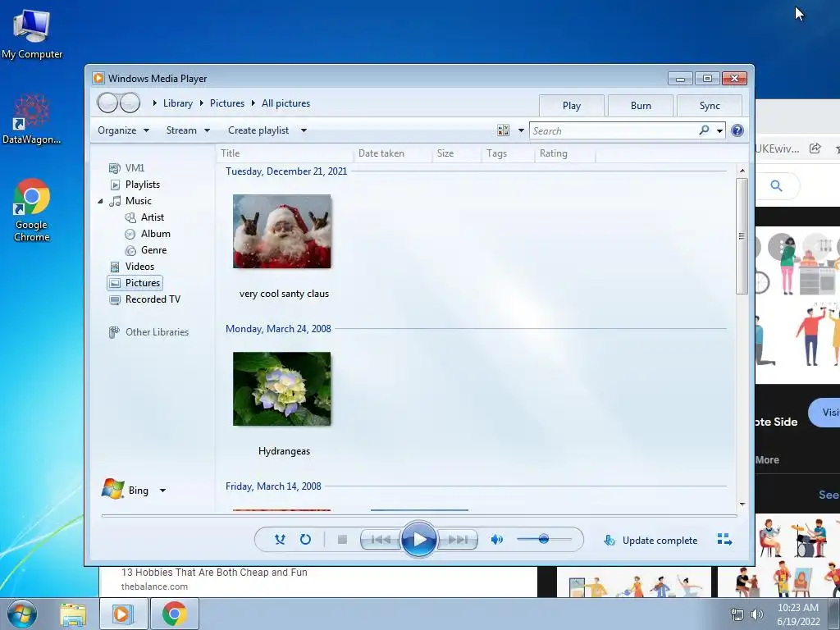Click the Update complete status icon
The image size is (840, 630).
609,540
